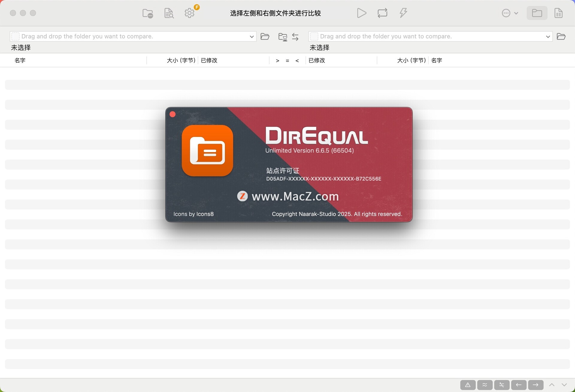Jump to previous difference up chevron

[x=552, y=385]
